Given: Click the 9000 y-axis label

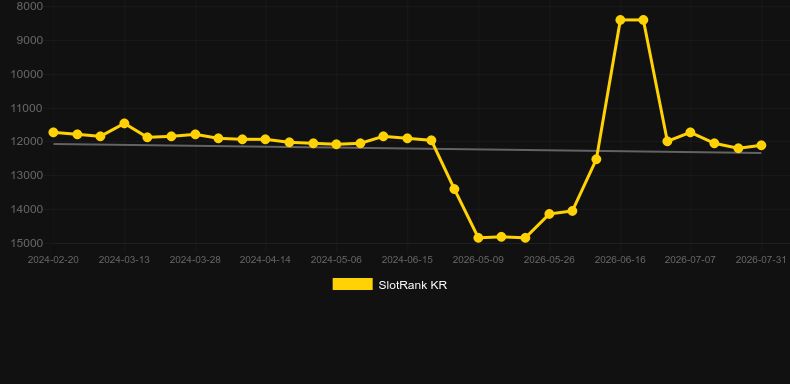Looking at the screenshot, I should pyautogui.click(x=30, y=40).
